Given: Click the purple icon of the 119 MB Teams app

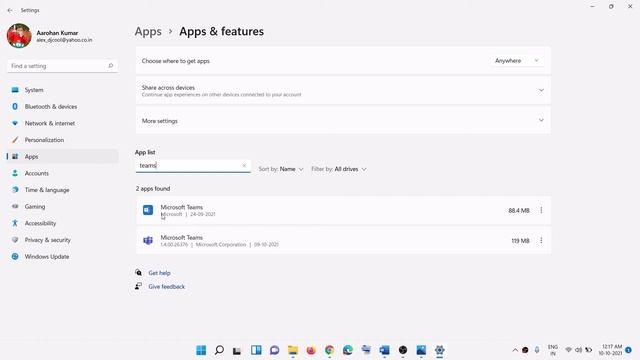Looking at the screenshot, I should point(148,241).
